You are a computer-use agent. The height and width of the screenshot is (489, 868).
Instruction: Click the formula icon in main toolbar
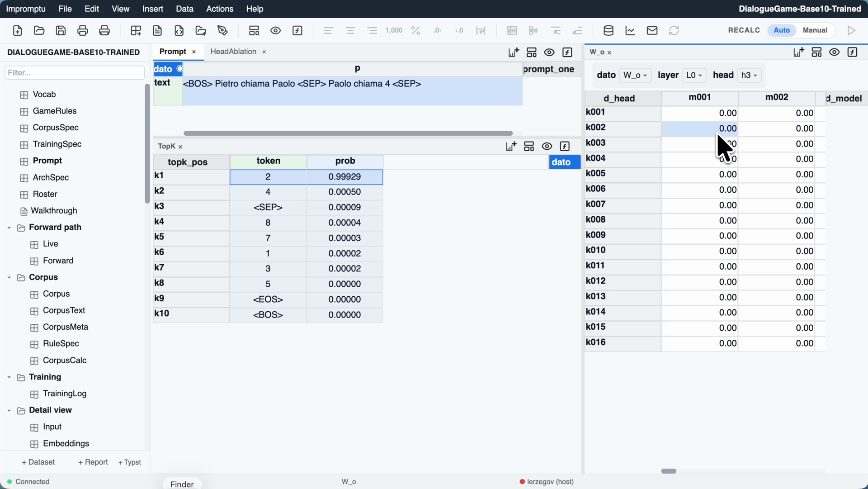(297, 30)
